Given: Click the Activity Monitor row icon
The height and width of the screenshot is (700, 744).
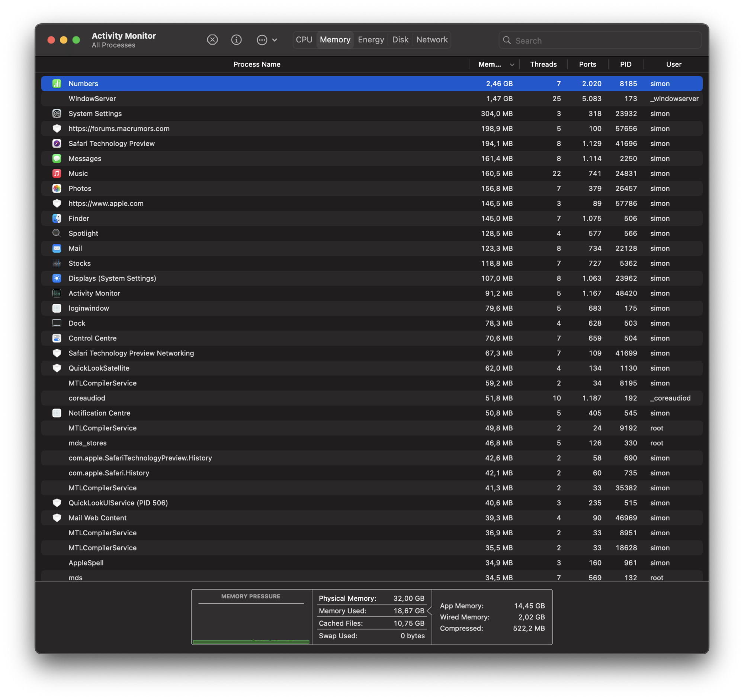Looking at the screenshot, I should point(57,293).
